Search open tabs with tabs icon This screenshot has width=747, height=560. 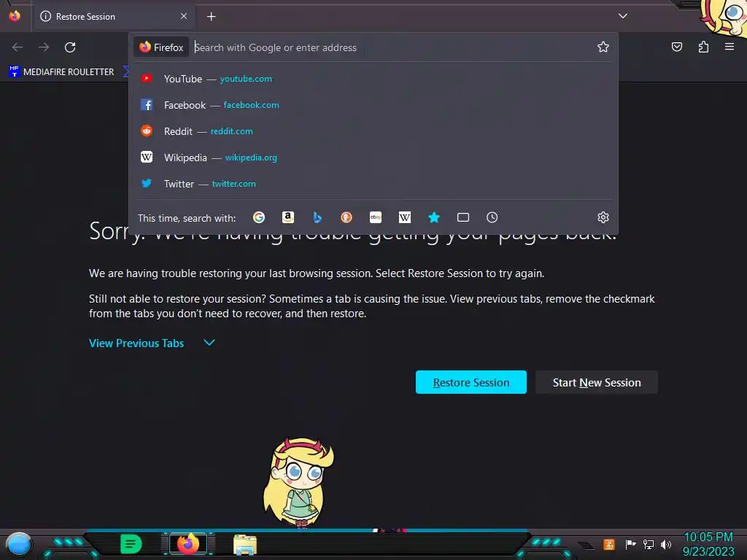463,217
